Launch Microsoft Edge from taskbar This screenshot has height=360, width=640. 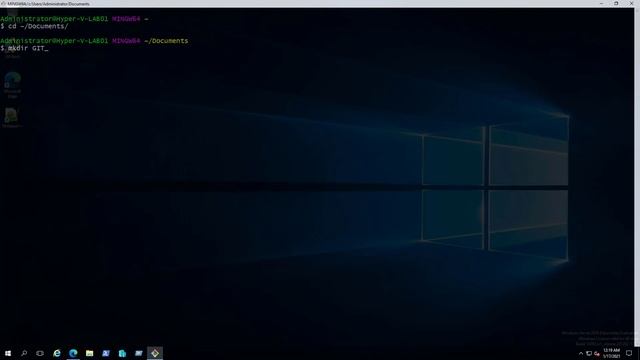click(73, 353)
